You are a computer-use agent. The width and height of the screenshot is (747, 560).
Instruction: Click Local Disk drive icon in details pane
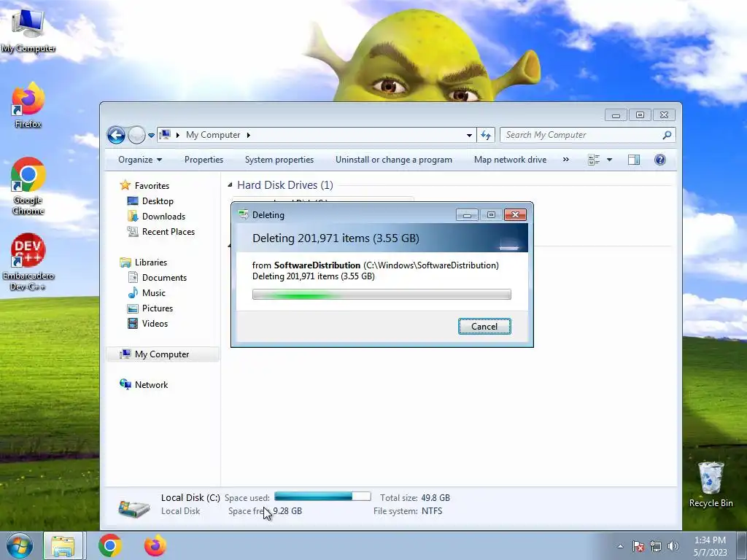[134, 507]
